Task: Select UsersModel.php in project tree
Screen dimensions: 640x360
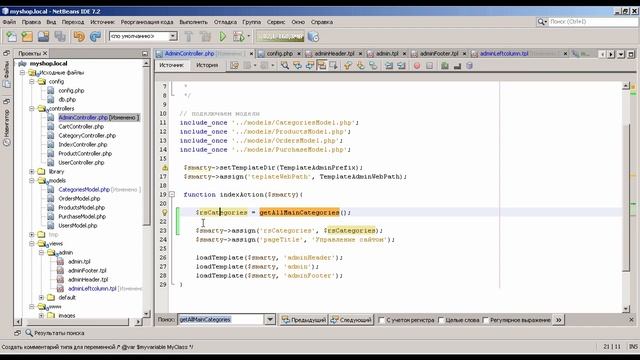Action: click(x=78, y=225)
